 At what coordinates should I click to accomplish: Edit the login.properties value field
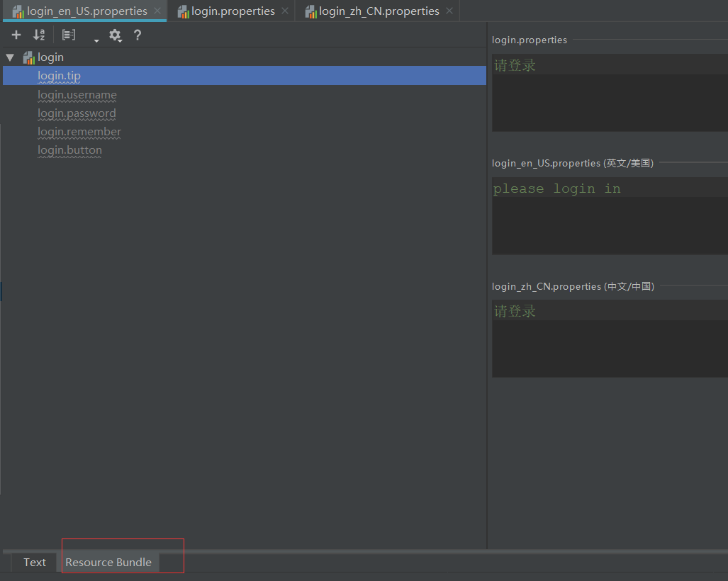[x=610, y=93]
